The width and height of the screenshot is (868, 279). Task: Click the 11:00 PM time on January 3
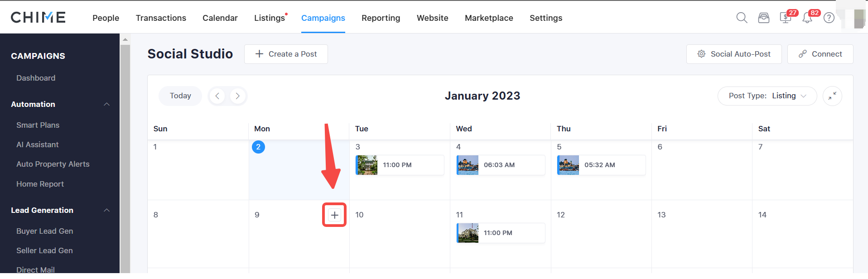tap(397, 165)
